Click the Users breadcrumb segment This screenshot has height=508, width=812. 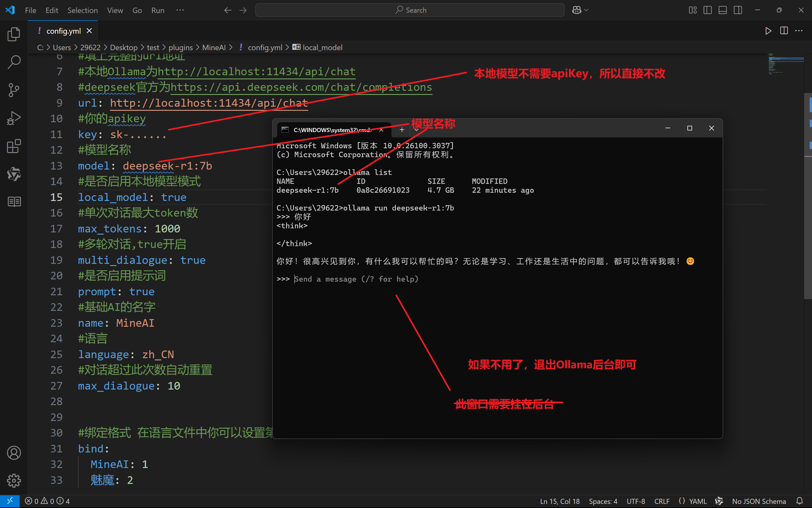tap(62, 48)
